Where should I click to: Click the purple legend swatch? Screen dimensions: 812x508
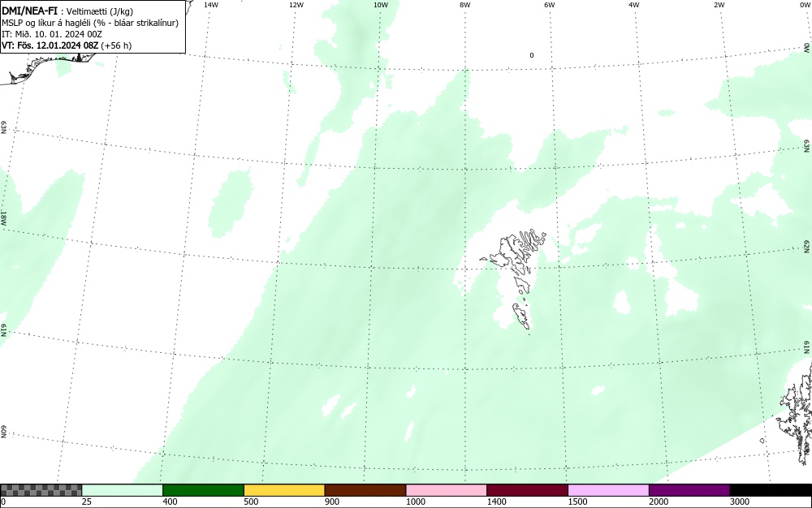tap(689, 490)
